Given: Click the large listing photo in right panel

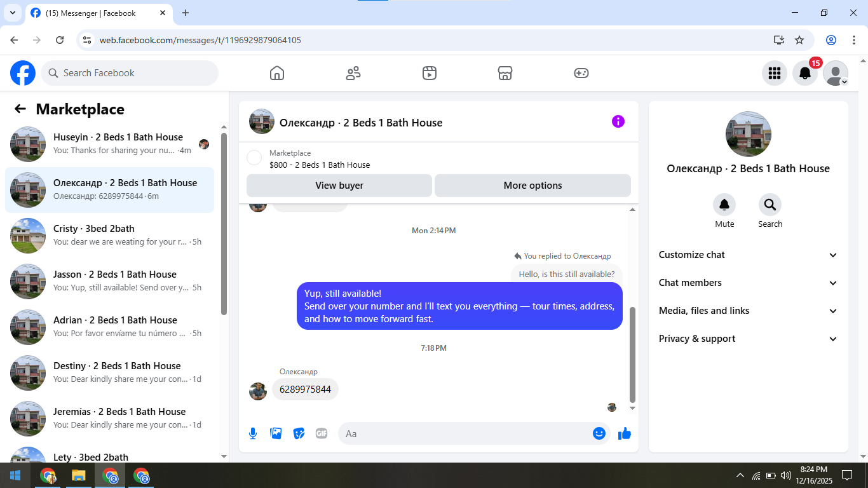Looking at the screenshot, I should coord(749,134).
